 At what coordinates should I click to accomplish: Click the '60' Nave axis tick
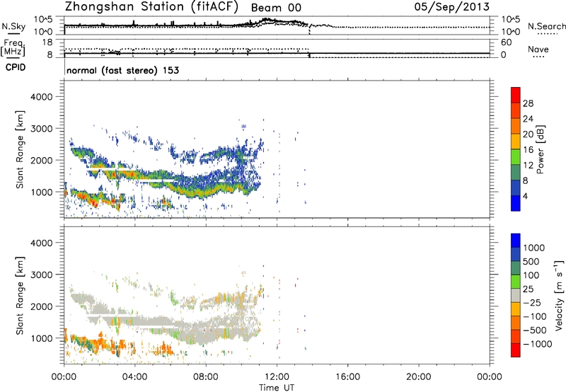[507, 42]
